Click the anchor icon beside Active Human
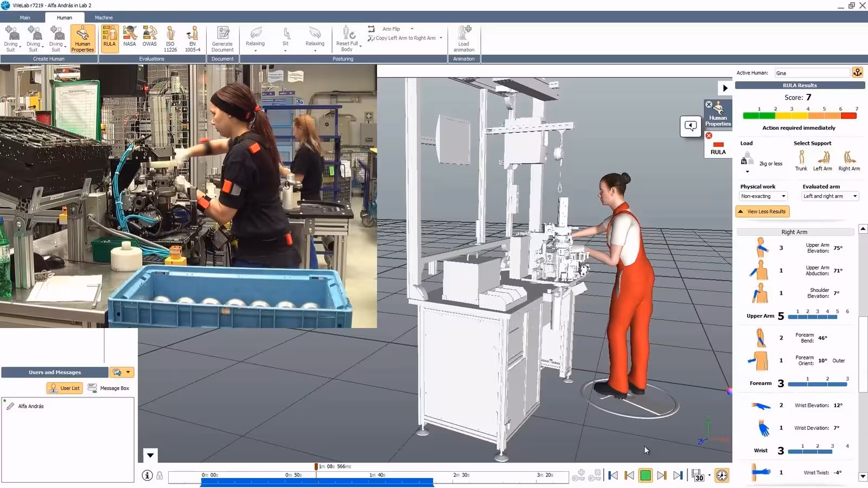868x488 pixels. [x=857, y=73]
